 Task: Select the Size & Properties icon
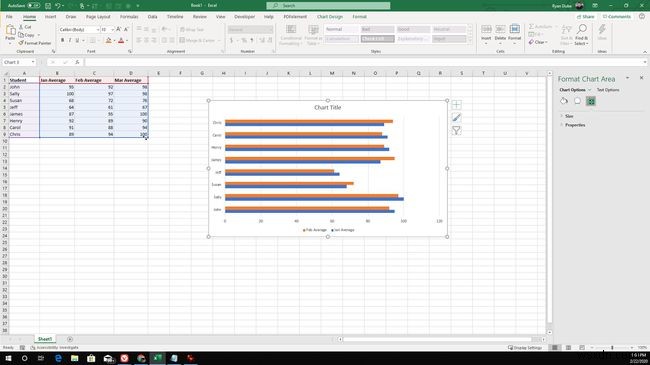click(x=591, y=101)
